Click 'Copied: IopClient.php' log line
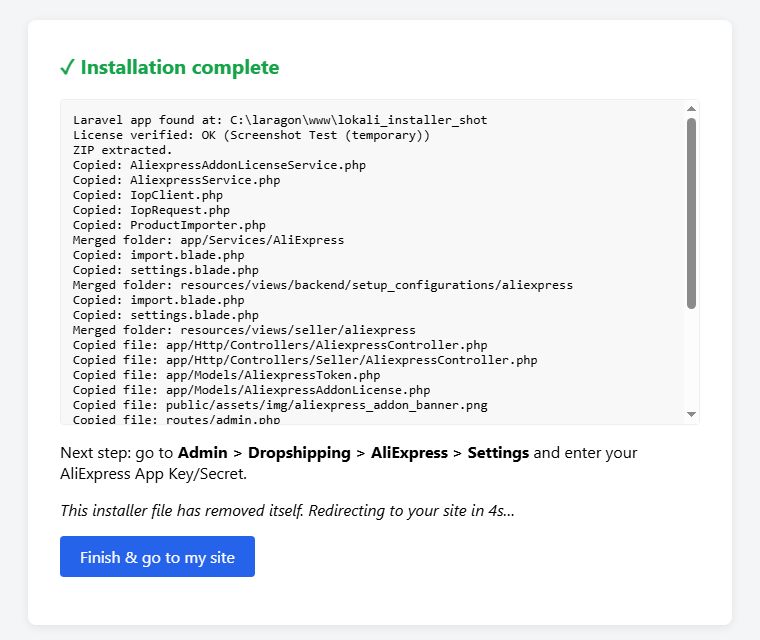 point(148,195)
